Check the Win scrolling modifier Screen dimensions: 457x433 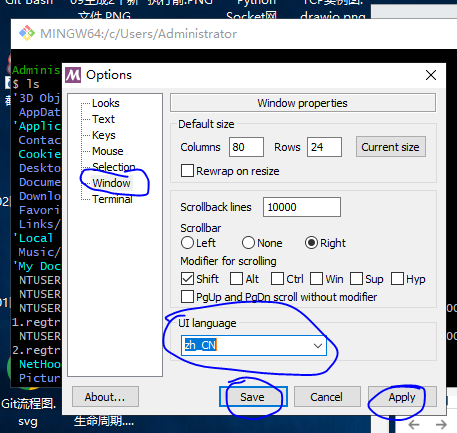pyautogui.click(x=316, y=279)
